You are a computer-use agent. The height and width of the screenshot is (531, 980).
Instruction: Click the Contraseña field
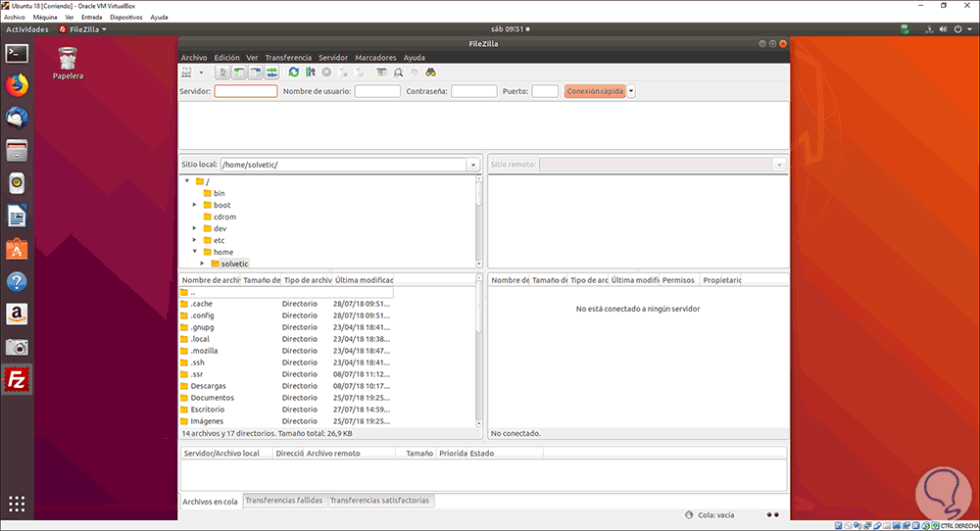coord(473,91)
